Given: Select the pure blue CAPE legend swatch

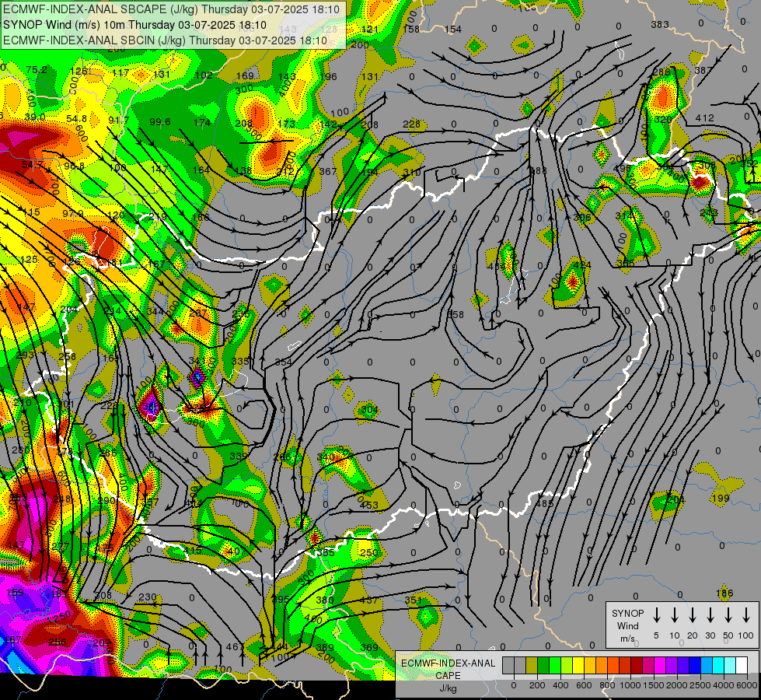Looking at the screenshot, I should (x=694, y=665).
